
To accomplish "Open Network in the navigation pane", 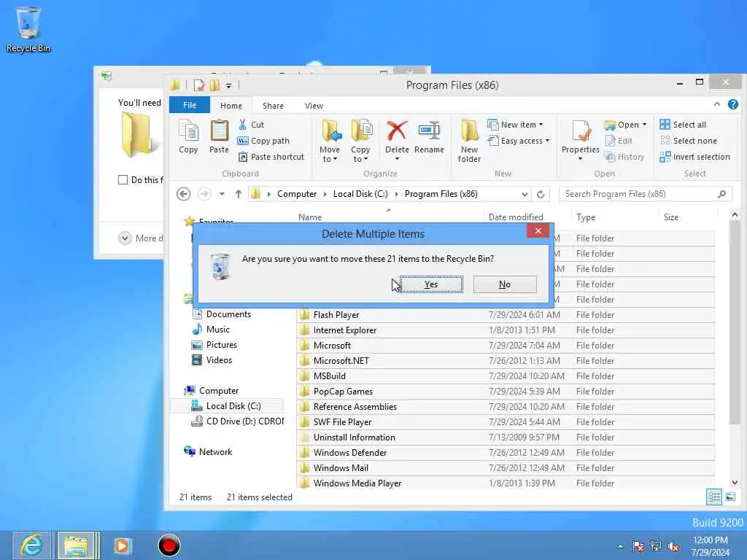I will [x=208, y=452].
